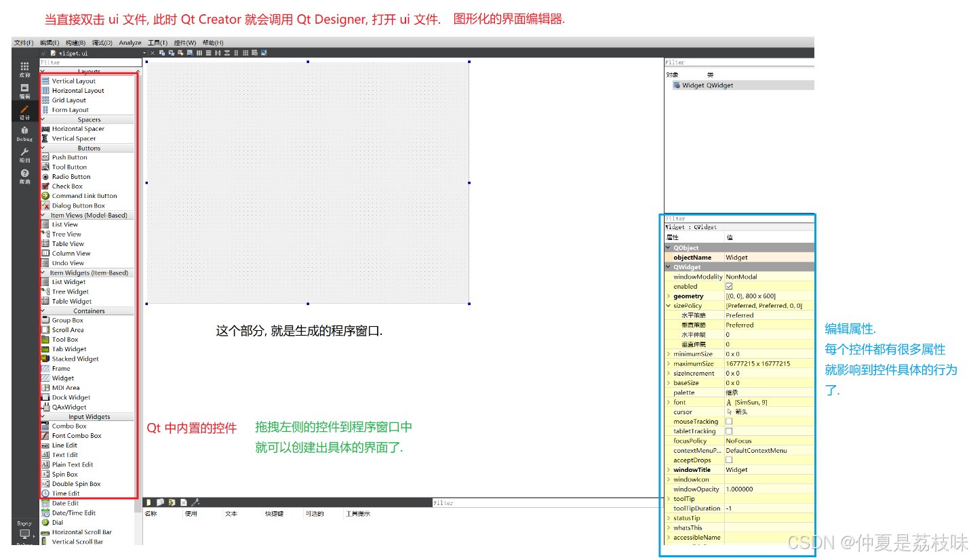
Task: Click the property editor Filter field
Action: click(739, 218)
